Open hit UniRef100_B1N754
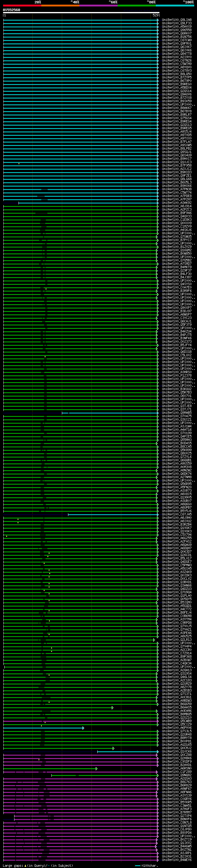197x868 pixels. pos(177,37)
